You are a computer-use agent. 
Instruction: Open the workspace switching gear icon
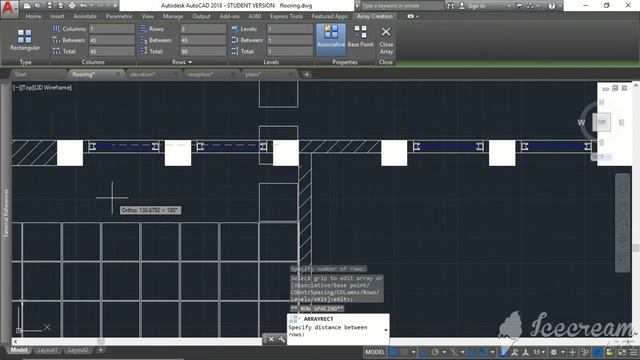point(554,352)
